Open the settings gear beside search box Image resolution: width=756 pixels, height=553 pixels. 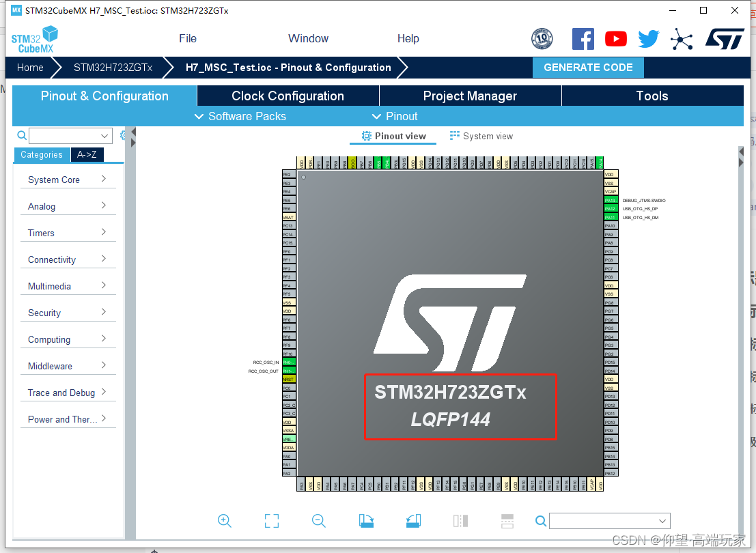click(x=122, y=135)
